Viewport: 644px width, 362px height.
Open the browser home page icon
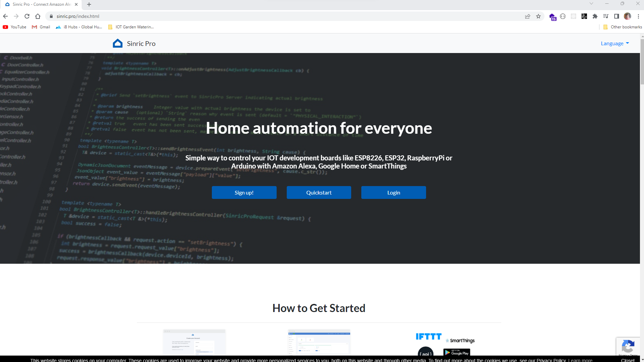click(x=38, y=16)
